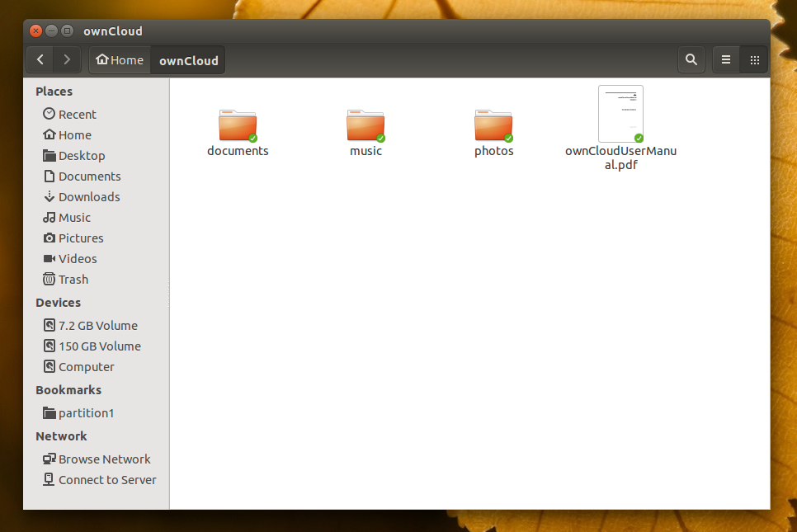Open Computer under Devices
797x532 pixels.
[x=86, y=366]
